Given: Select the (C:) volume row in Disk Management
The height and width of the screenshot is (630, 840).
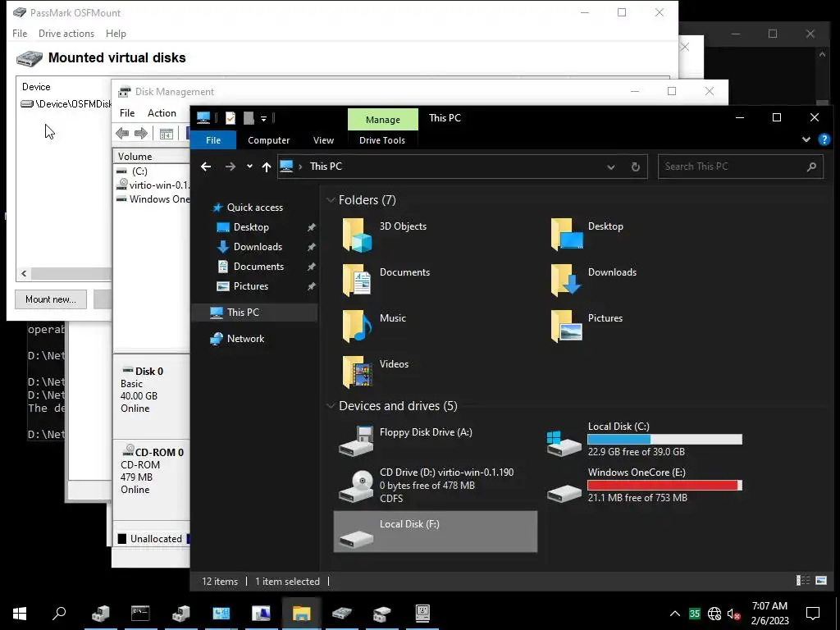Looking at the screenshot, I should [x=152, y=171].
